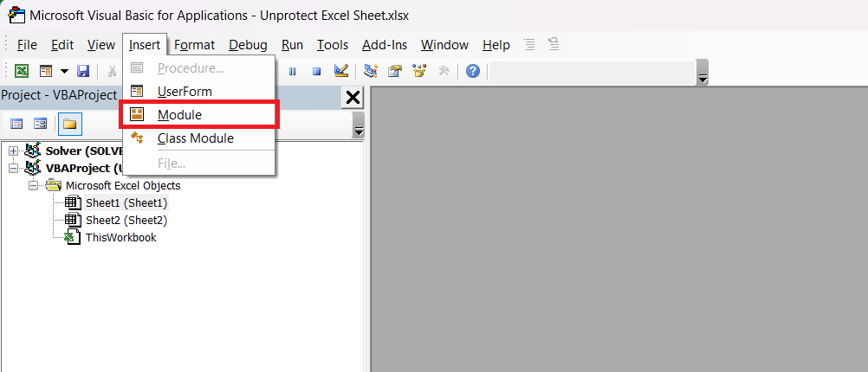The image size is (868, 372).
Task: Open the Help menu
Action: (496, 45)
